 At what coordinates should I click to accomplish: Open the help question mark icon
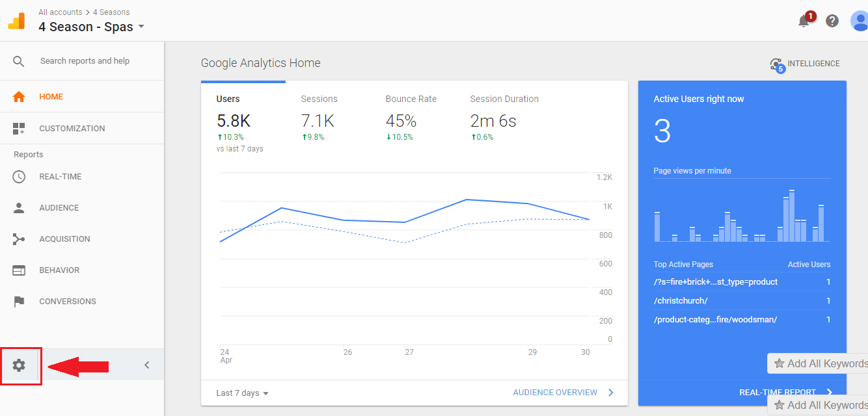click(832, 21)
